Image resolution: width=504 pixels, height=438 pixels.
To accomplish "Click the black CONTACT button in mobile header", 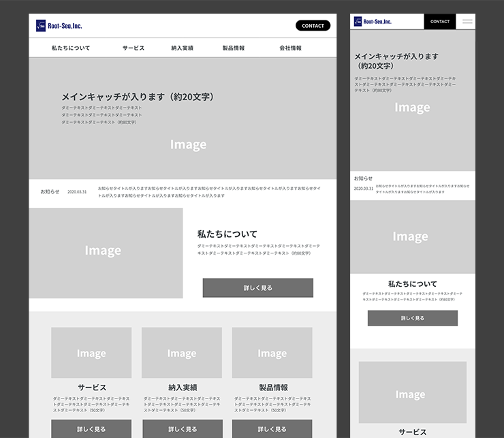I will click(x=440, y=22).
